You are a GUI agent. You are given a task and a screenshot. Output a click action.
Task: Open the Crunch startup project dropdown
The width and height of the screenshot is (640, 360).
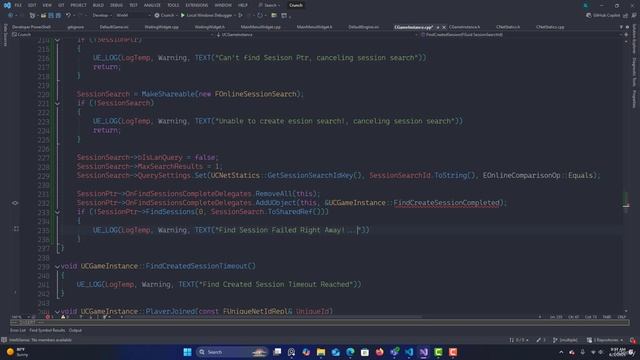(x=165, y=16)
